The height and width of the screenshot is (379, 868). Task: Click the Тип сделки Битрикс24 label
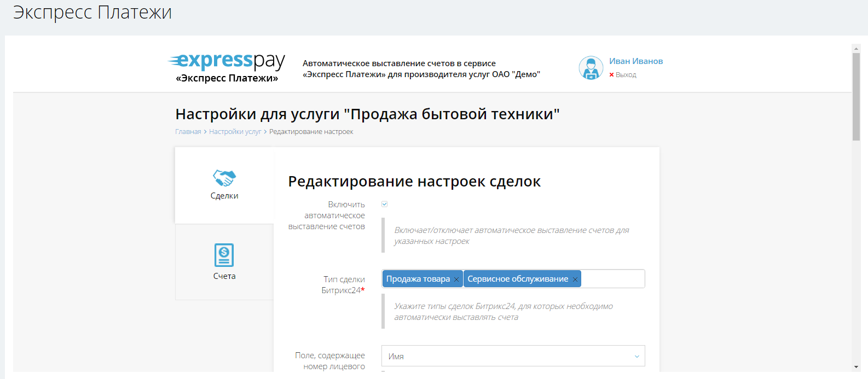pos(343,285)
